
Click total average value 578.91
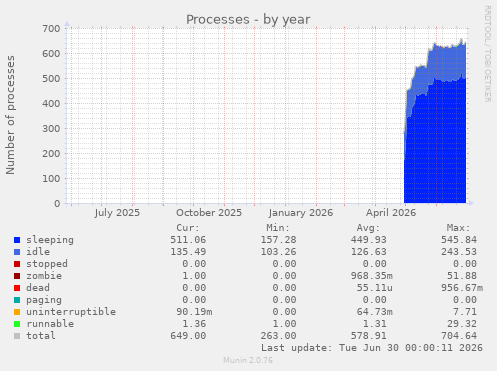click(x=369, y=336)
